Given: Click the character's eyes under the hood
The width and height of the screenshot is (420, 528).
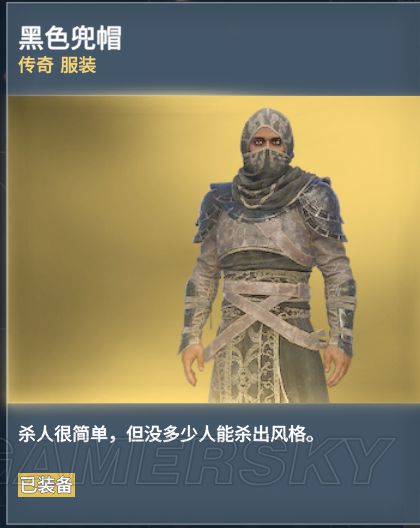Looking at the screenshot, I should tap(268, 141).
